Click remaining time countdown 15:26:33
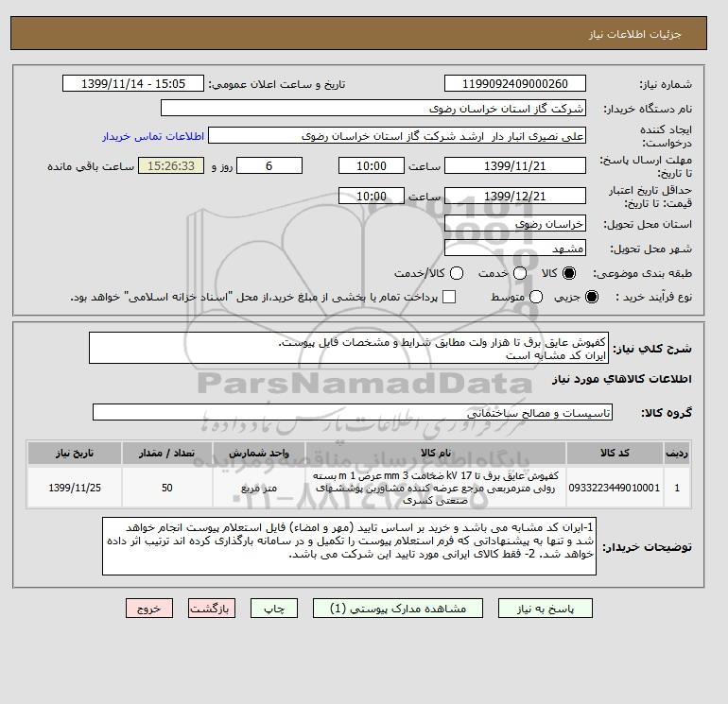 (x=171, y=165)
